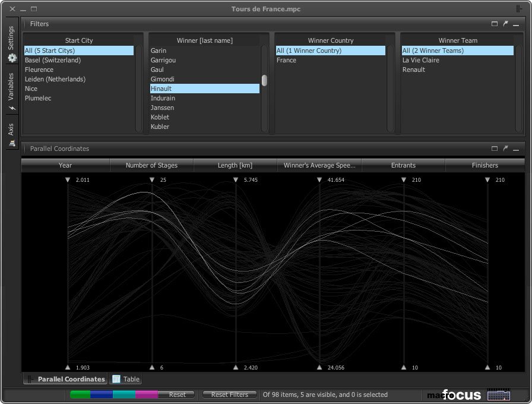Maximize the Filters panel
The image size is (532, 404).
pyautogui.click(x=495, y=24)
